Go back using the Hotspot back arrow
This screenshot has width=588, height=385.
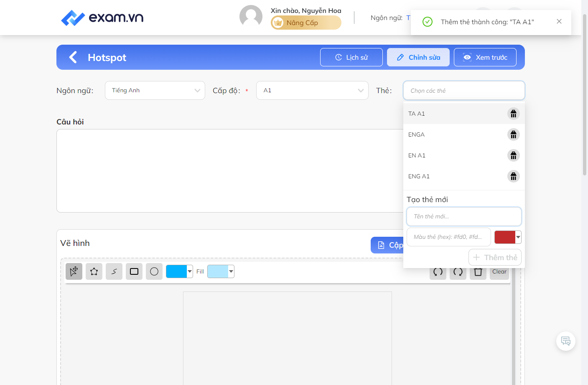pyautogui.click(x=73, y=57)
